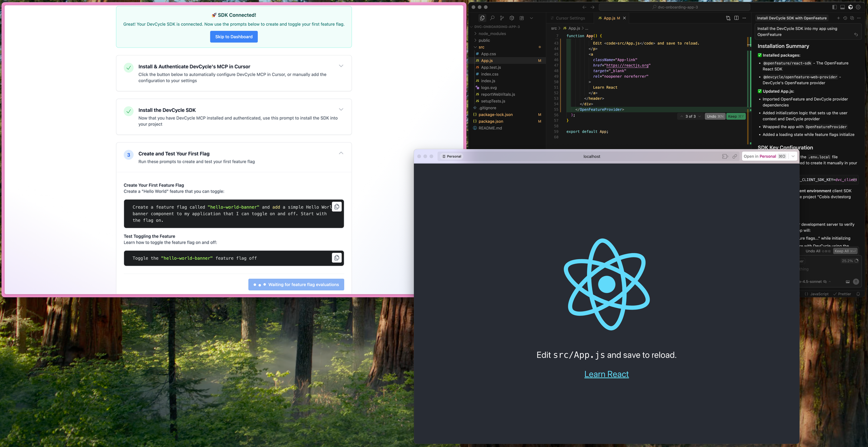
Task: Expand the Install the DevCycle SDK step
Action: click(341, 110)
